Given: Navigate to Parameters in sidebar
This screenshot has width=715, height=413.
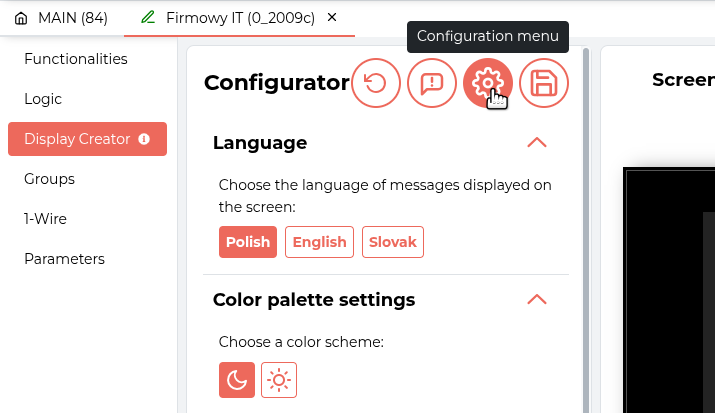Looking at the screenshot, I should tap(65, 259).
